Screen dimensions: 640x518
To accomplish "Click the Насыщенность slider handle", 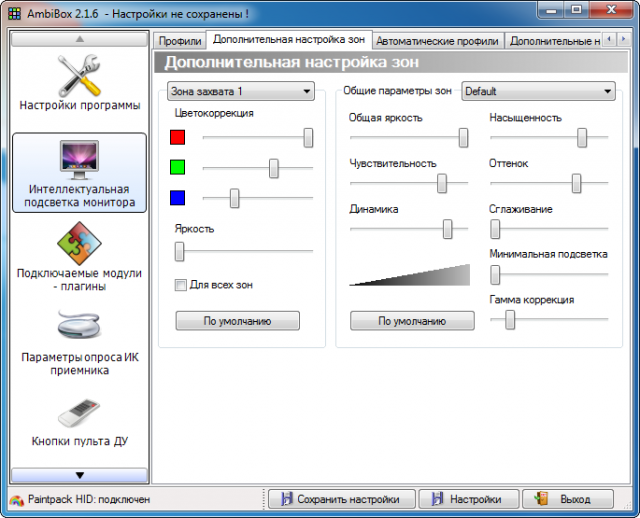I will (x=582, y=138).
